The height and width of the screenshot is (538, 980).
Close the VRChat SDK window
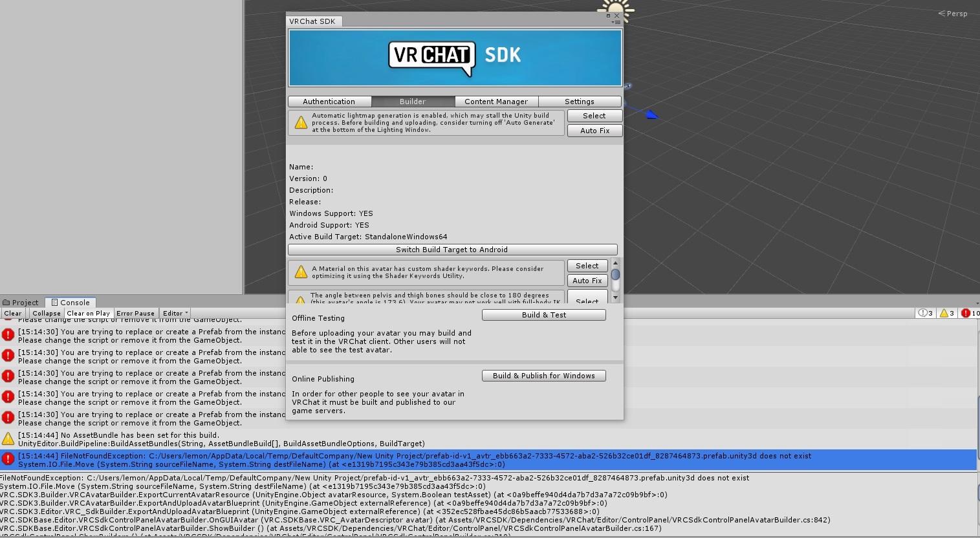(616, 16)
